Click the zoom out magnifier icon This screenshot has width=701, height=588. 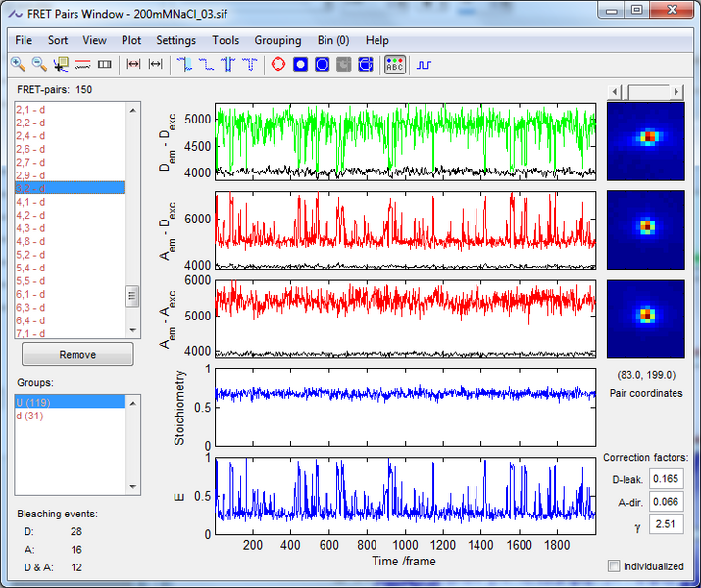(39, 65)
